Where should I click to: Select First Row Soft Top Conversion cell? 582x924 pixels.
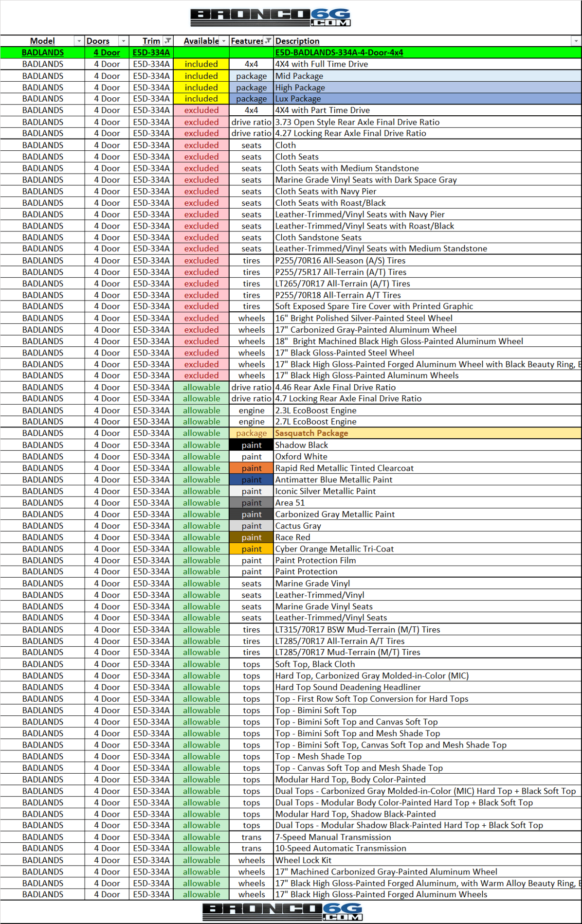click(x=428, y=699)
